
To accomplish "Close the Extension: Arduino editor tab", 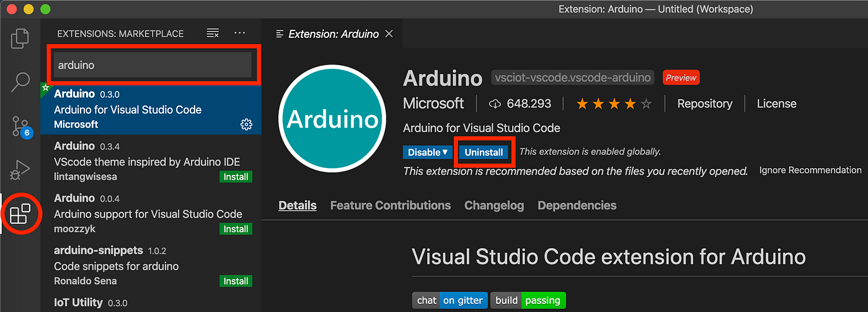I will pos(389,33).
